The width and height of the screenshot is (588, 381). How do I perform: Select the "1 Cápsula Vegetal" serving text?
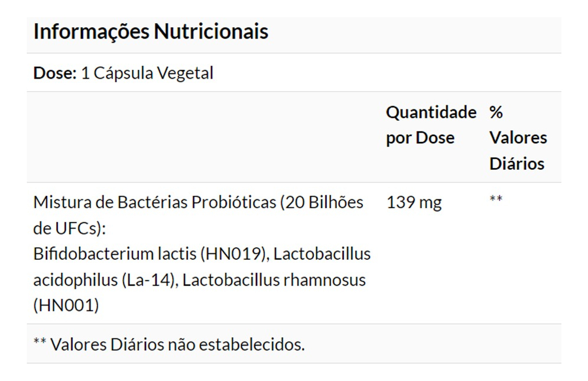click(147, 73)
